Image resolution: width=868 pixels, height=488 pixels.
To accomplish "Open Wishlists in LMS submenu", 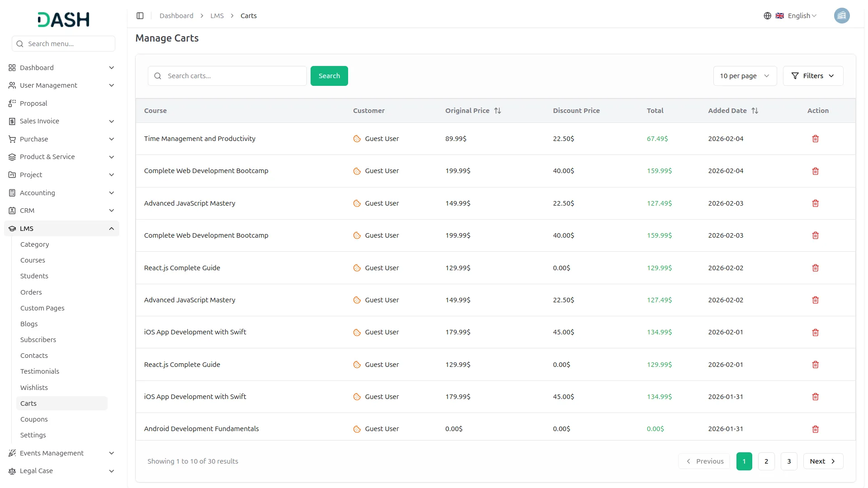I will point(34,388).
